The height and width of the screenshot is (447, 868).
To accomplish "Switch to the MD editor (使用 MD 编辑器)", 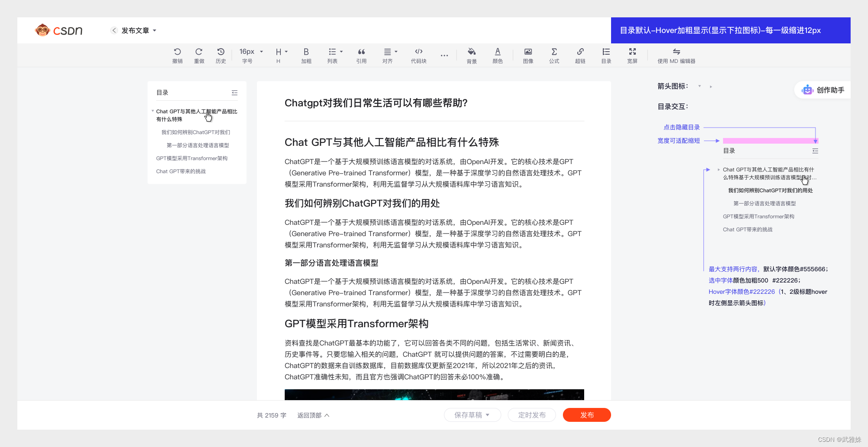I will (676, 56).
